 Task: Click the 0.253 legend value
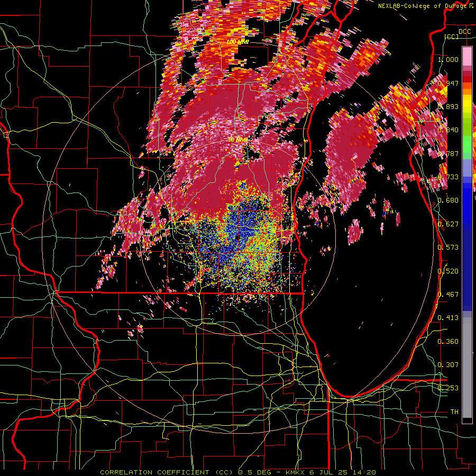448,388
